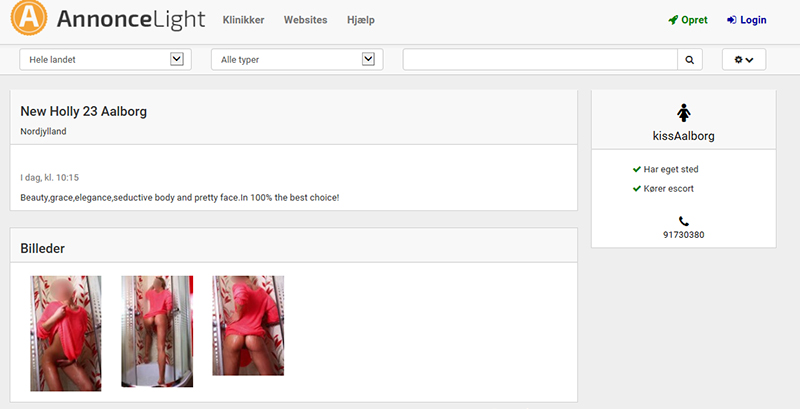800x409 pixels.
Task: Select the New Holly 23 Aalborg heading
Action: point(84,111)
